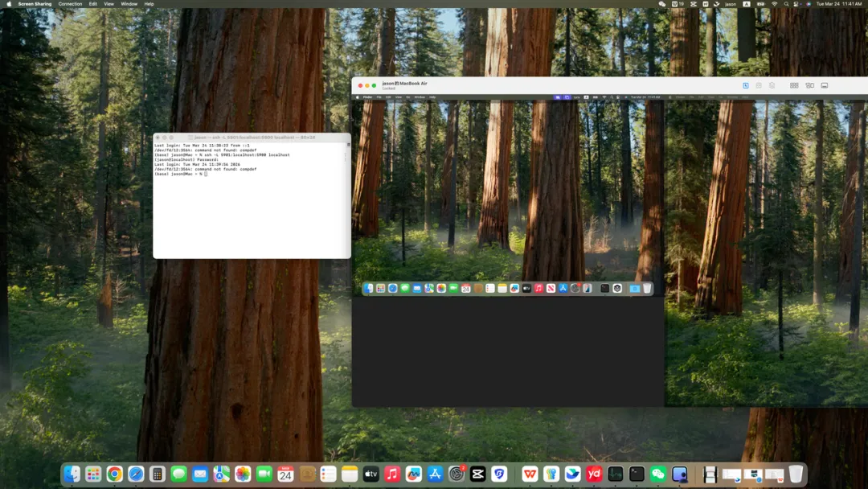Open Activity Monitor from the Dock

(615, 474)
